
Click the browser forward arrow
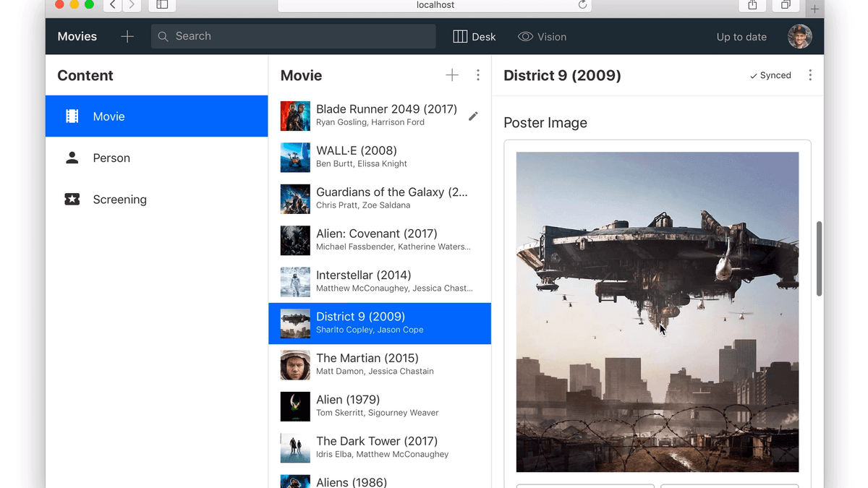coord(132,5)
